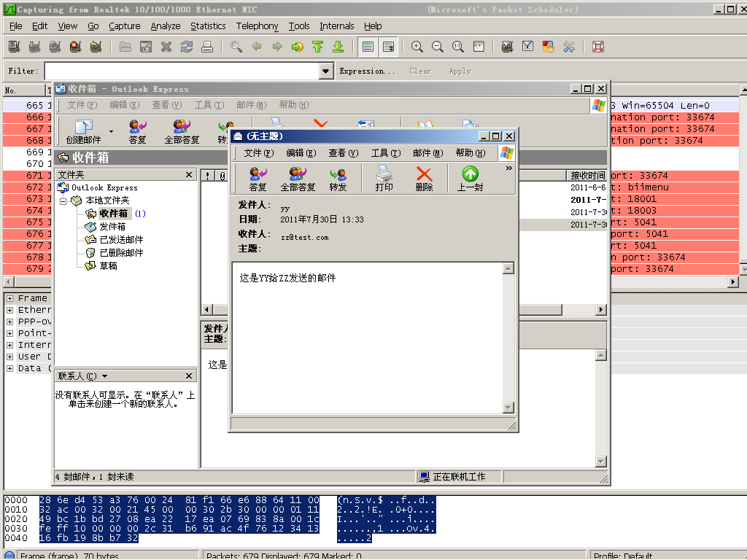Open Wireshark Capture menu
Screen dimensions: 747x560
(x=124, y=26)
